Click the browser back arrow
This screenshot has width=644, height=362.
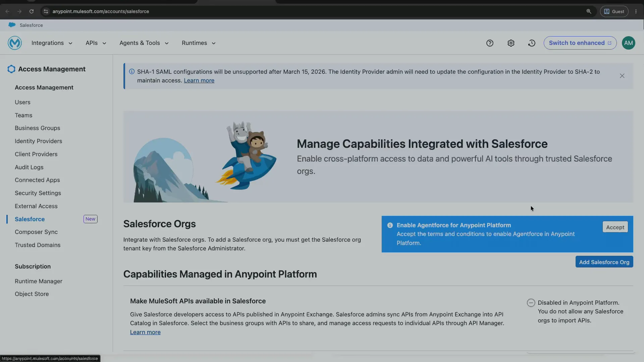7,11
